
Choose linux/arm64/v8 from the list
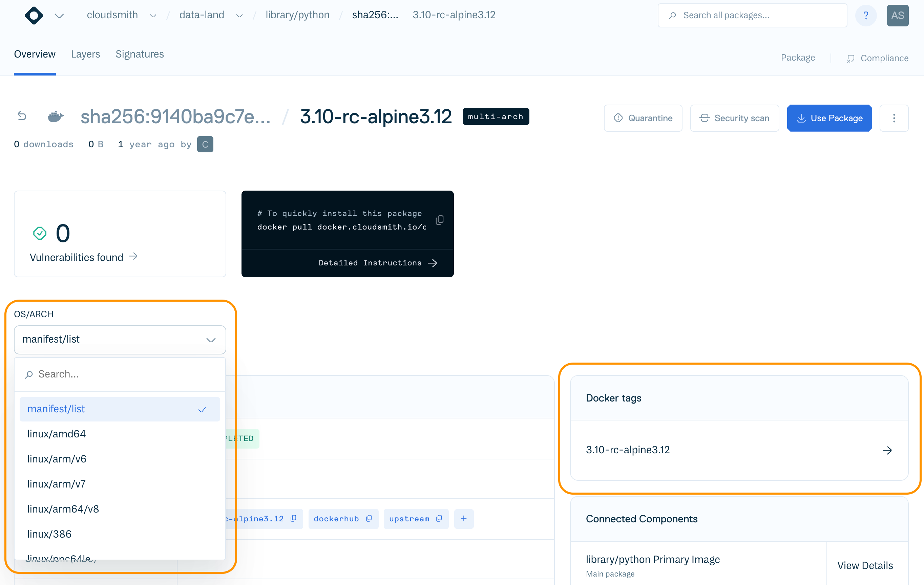click(63, 509)
